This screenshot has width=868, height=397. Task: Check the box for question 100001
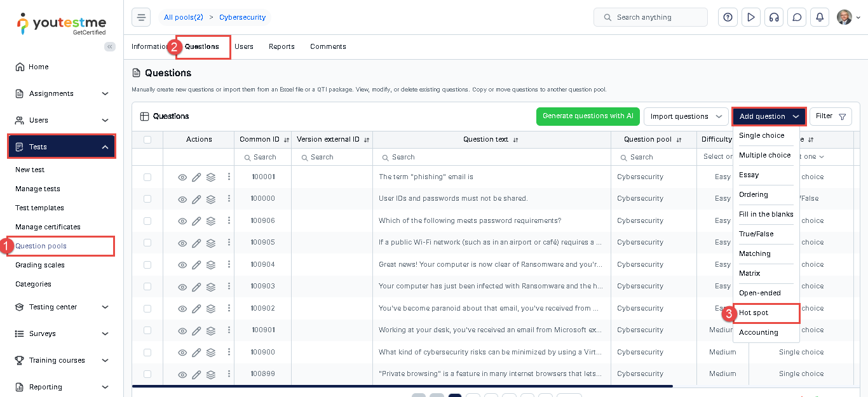147,177
